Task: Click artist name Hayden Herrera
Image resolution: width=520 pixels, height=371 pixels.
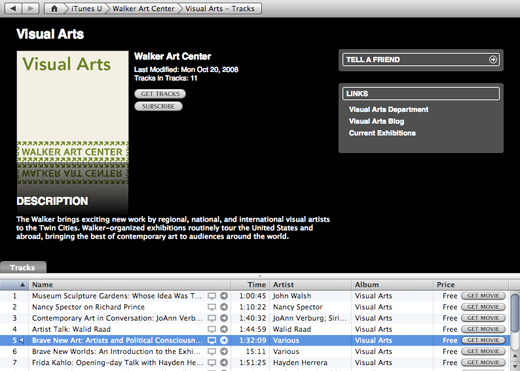Action: [300, 363]
